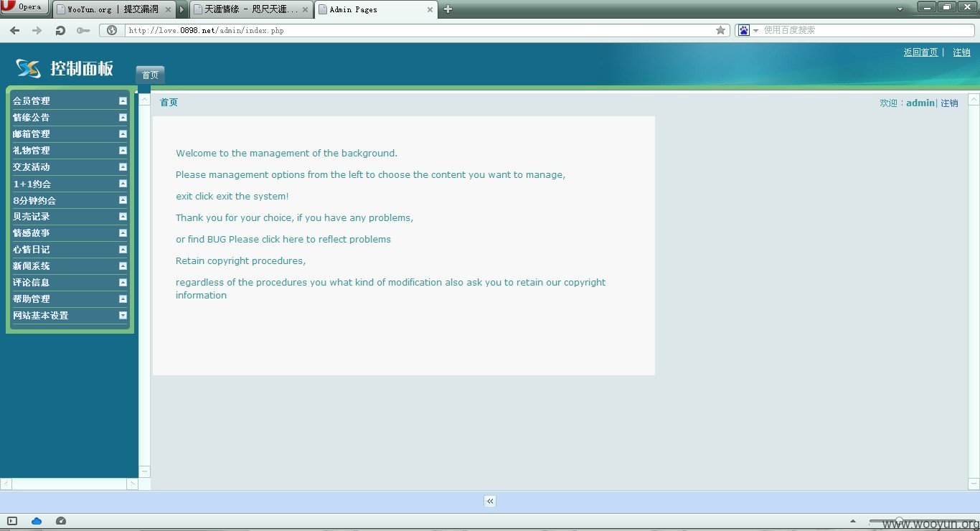The width and height of the screenshot is (980, 531).
Task: Open the Opera menu button
Action: coord(25,7)
